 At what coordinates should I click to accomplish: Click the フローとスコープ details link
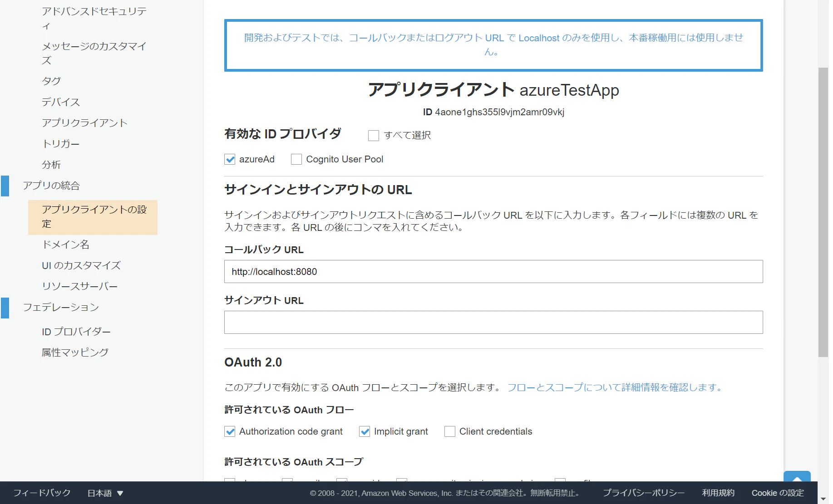tap(615, 387)
